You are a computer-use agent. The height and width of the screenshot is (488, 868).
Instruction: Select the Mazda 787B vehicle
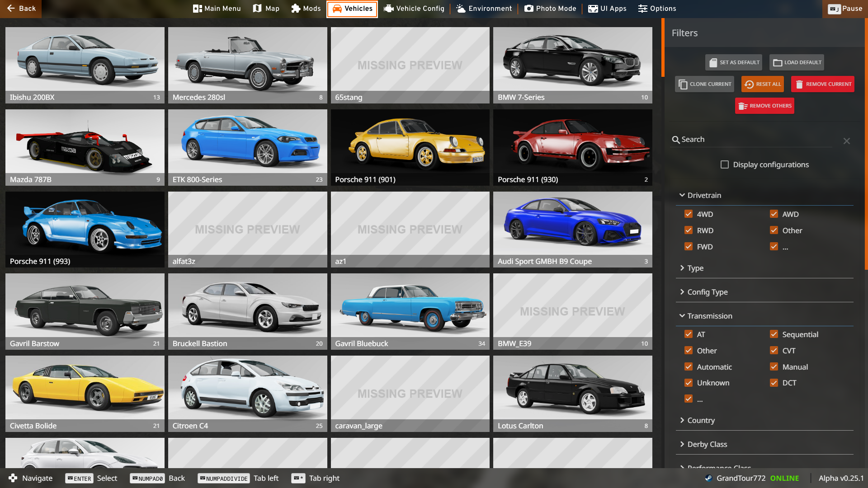pyautogui.click(x=85, y=147)
